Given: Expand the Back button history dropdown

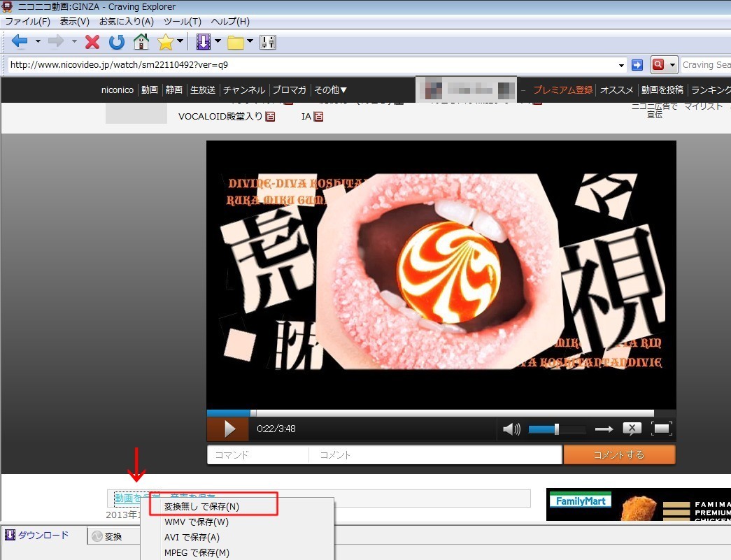Looking at the screenshot, I should pyautogui.click(x=38, y=42).
